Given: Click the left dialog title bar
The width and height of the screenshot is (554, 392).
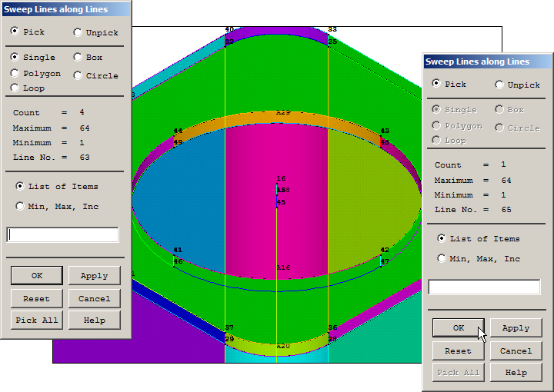Looking at the screenshot, I should 66,9.
